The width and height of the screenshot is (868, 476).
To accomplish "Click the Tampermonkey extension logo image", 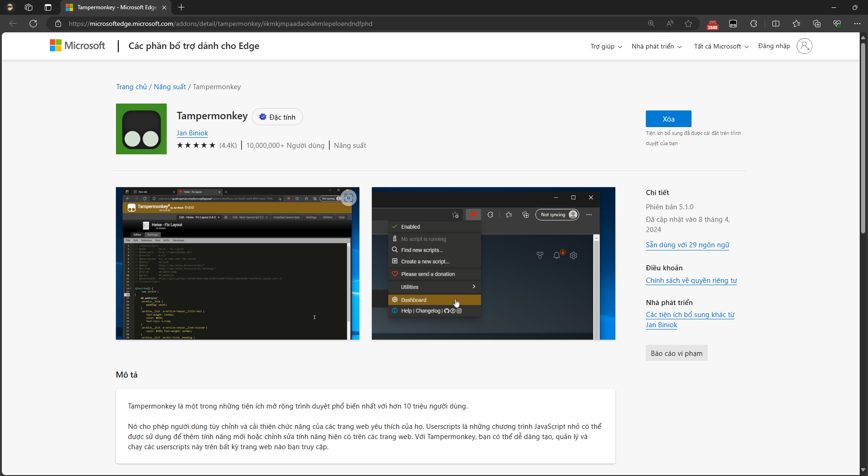I will tap(141, 129).
